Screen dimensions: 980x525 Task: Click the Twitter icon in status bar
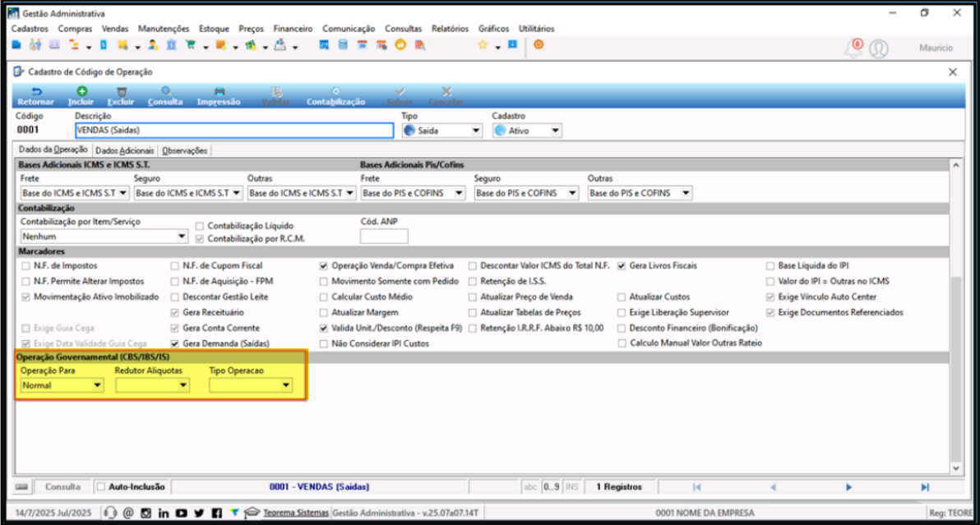[199, 513]
